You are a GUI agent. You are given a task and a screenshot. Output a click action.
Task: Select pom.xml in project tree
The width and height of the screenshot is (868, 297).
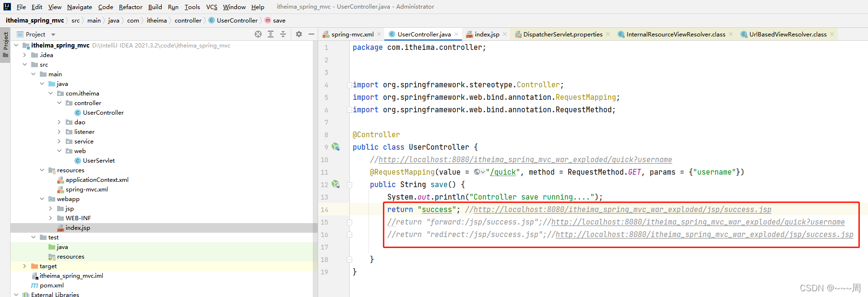[x=51, y=285]
